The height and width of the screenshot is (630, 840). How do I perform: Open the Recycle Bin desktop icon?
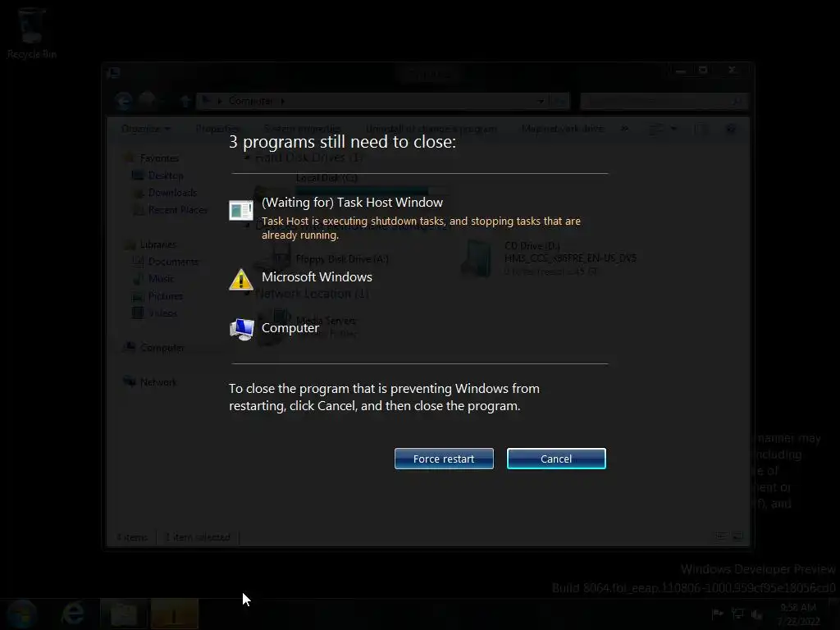[x=32, y=33]
